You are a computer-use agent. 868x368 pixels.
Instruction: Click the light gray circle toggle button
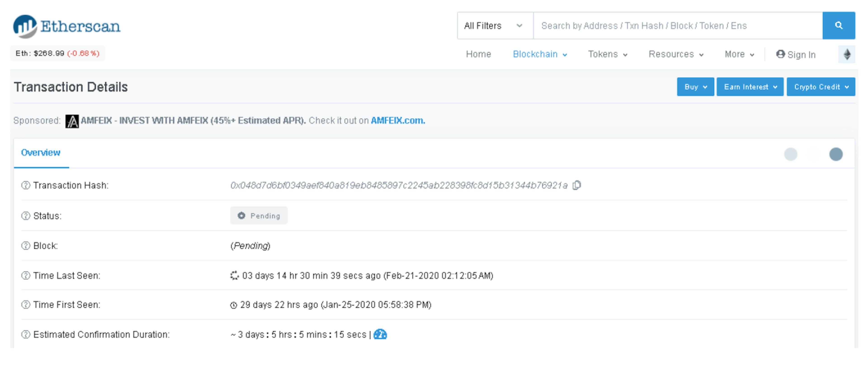790,154
